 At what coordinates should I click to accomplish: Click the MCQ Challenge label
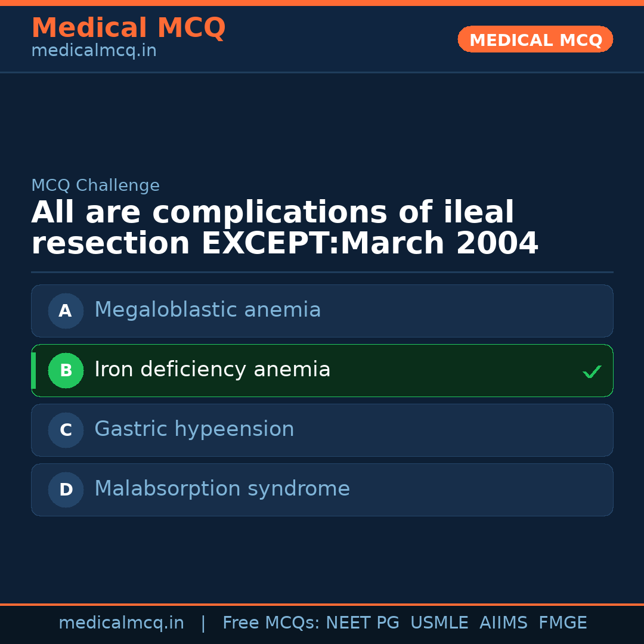[x=95, y=185]
